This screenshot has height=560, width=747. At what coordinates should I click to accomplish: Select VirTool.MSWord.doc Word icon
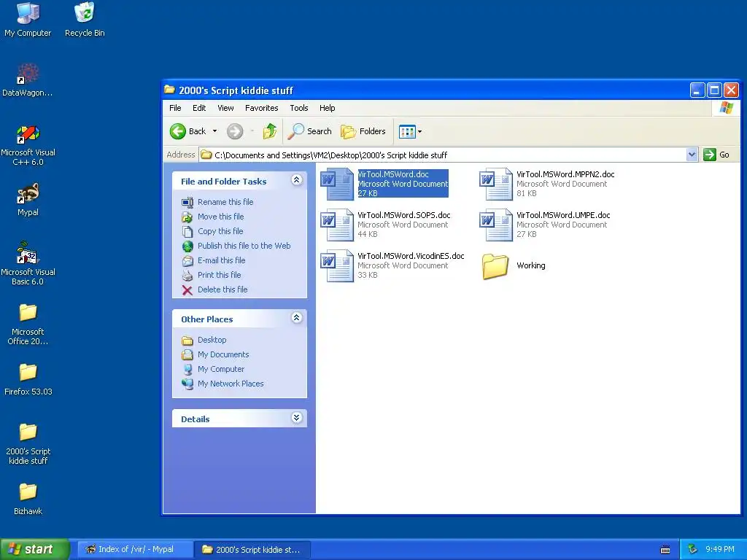tap(337, 184)
